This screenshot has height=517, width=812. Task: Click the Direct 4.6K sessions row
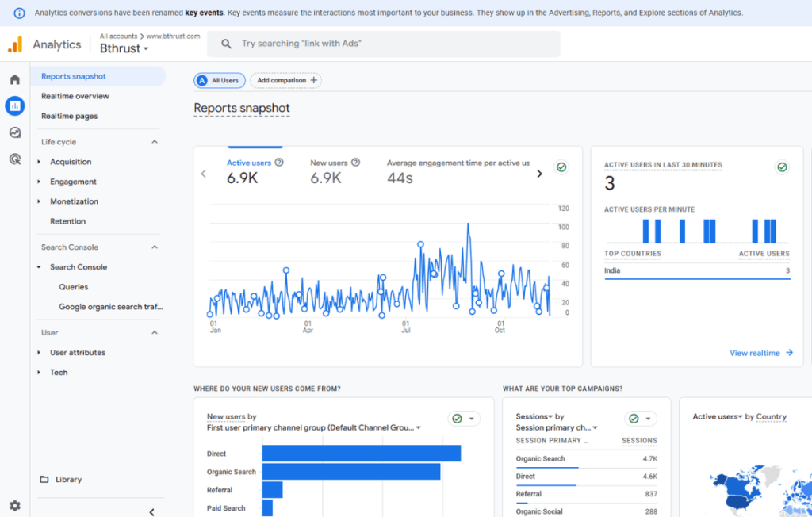point(587,477)
